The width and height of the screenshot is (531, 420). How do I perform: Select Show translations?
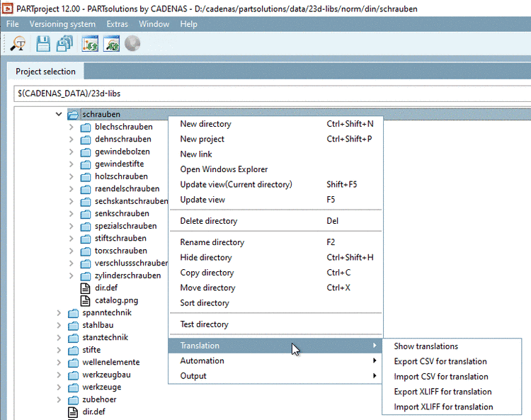point(452,346)
